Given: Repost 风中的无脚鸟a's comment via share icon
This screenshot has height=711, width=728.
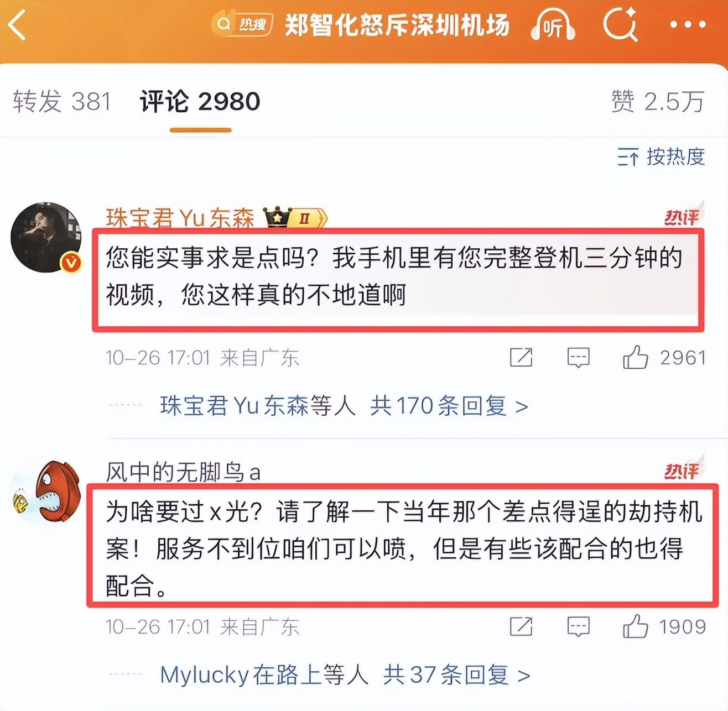Looking at the screenshot, I should (x=521, y=626).
